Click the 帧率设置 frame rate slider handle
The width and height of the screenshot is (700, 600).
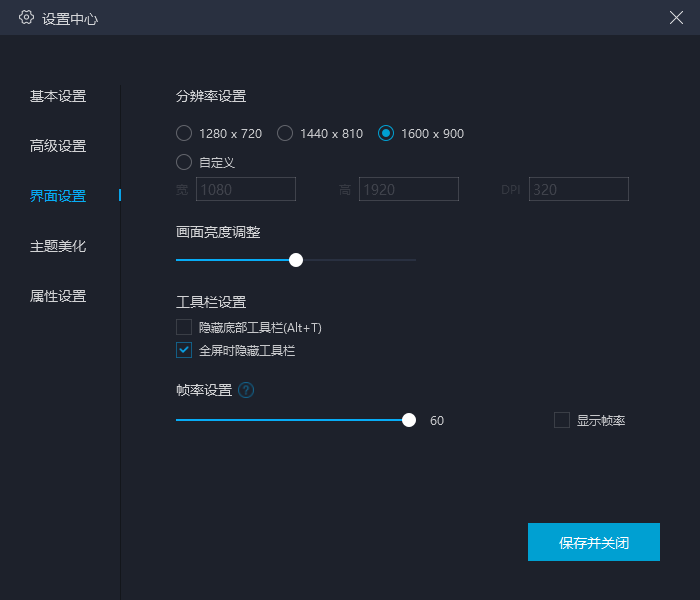click(409, 420)
